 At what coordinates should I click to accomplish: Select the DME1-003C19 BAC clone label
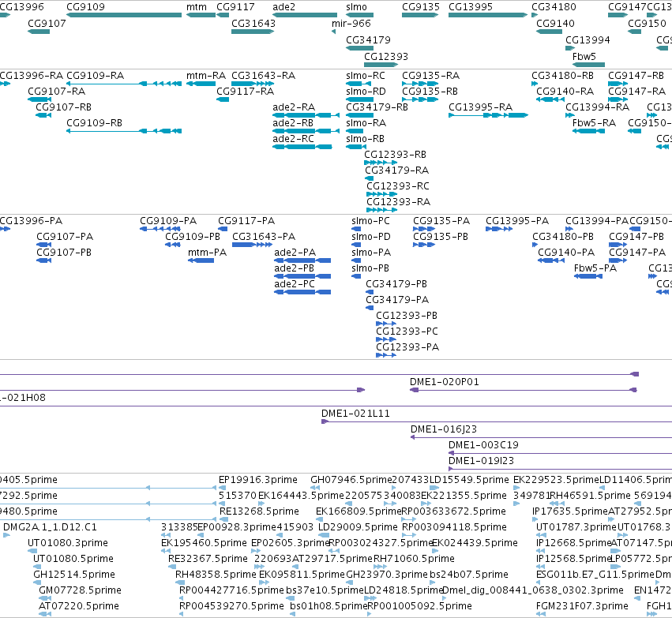(x=483, y=445)
